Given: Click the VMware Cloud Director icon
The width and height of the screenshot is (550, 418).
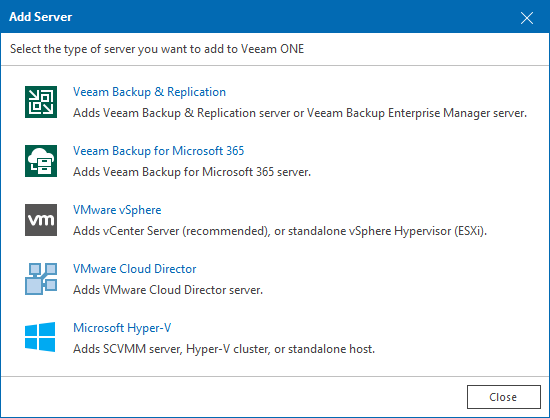Looking at the screenshot, I should tap(41, 279).
